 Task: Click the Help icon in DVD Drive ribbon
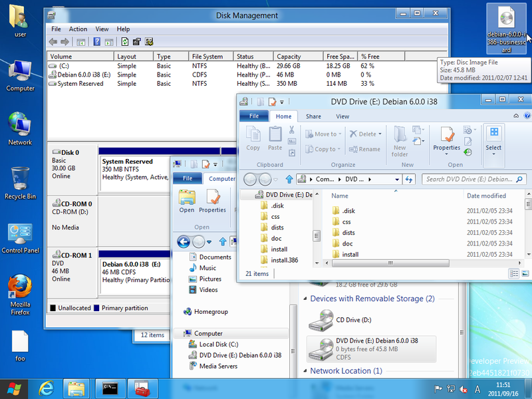click(x=527, y=116)
